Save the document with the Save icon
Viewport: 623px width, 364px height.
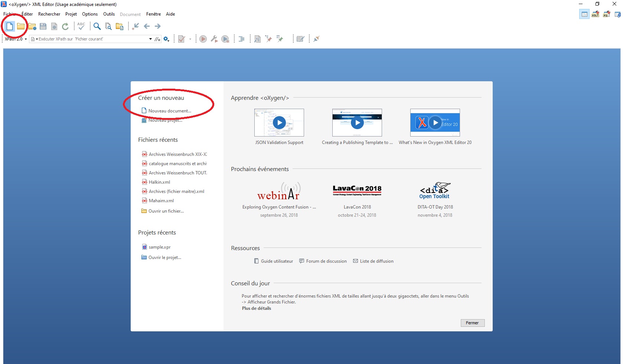pos(42,26)
